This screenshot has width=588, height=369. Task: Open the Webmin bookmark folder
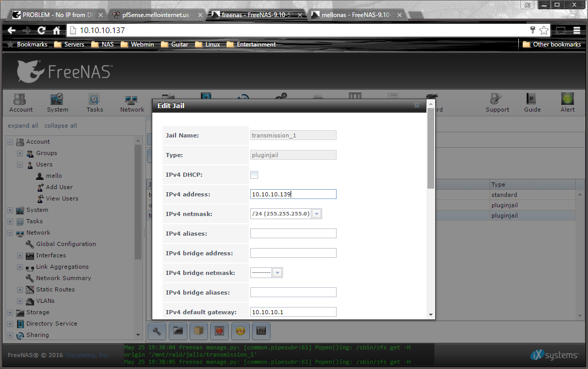coord(137,44)
